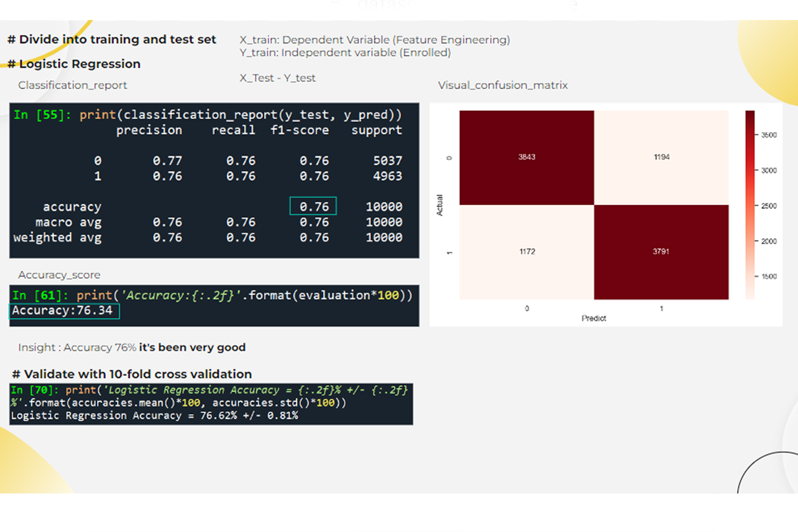Click the 'In [61]:' accuracy print code line
Screen dimensions: 798x532
pos(212,295)
